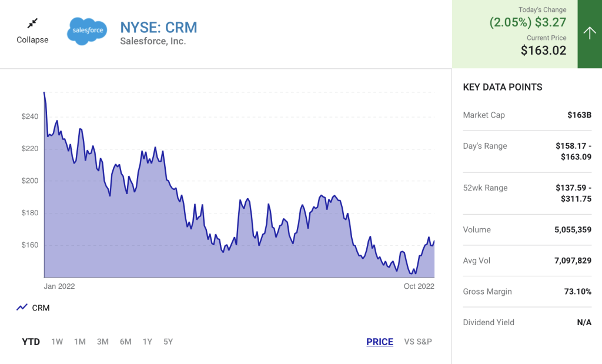Click the Salesforce, Inc. company name

[x=153, y=41]
